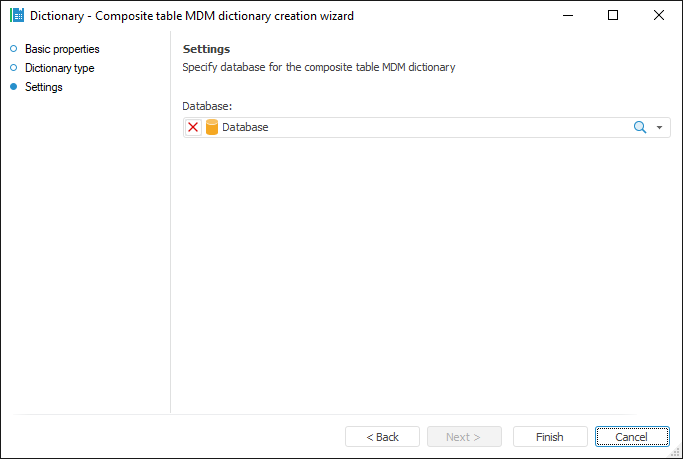Viewport: 685px width, 459px height.
Task: Open database search with the magnifier icon
Action: [x=640, y=128]
